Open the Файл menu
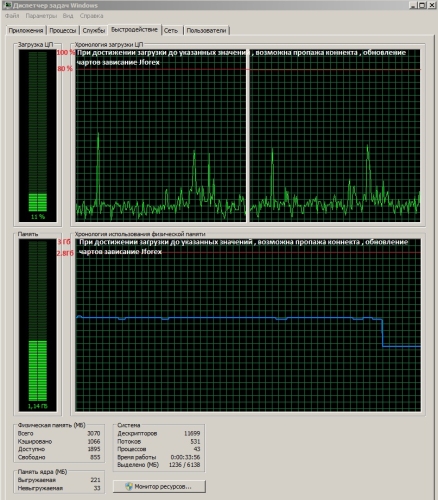 (12, 16)
